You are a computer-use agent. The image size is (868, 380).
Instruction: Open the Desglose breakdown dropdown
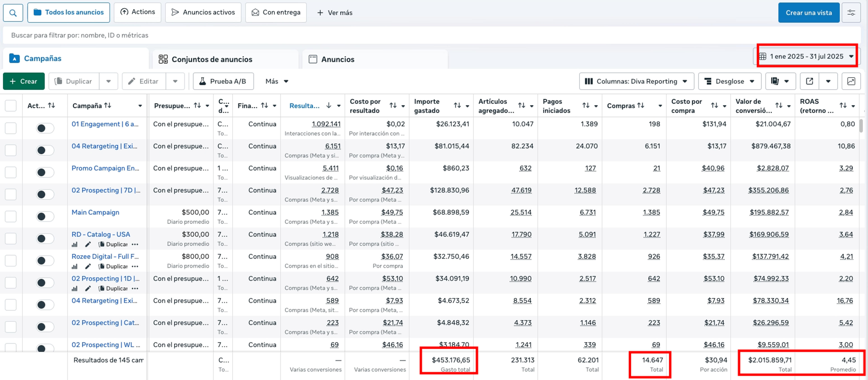point(729,81)
